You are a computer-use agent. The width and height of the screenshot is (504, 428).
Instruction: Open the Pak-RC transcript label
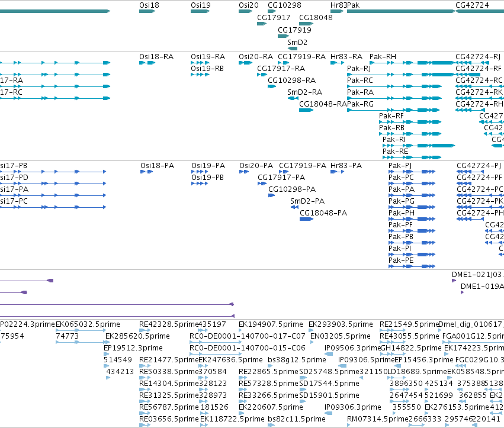coord(359,81)
